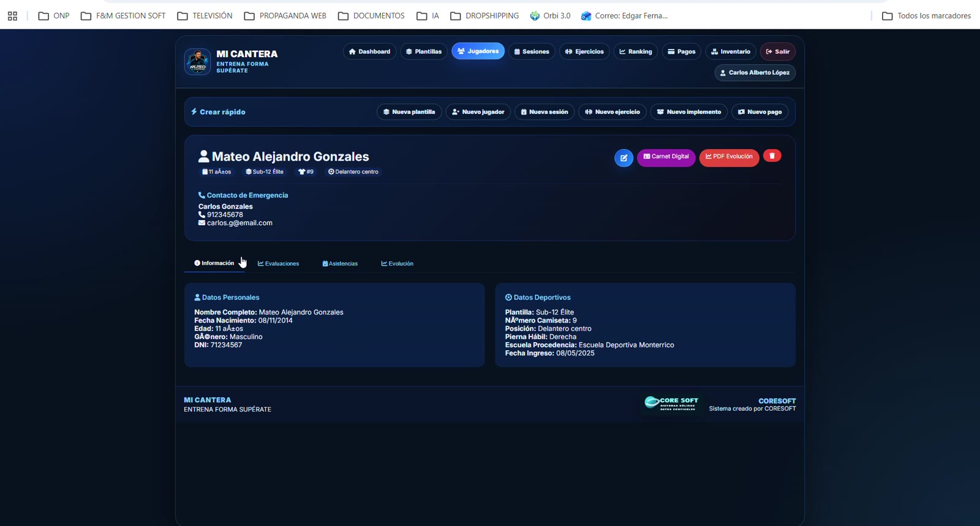Open the Pagos section
The width and height of the screenshot is (980, 526).
pos(681,51)
